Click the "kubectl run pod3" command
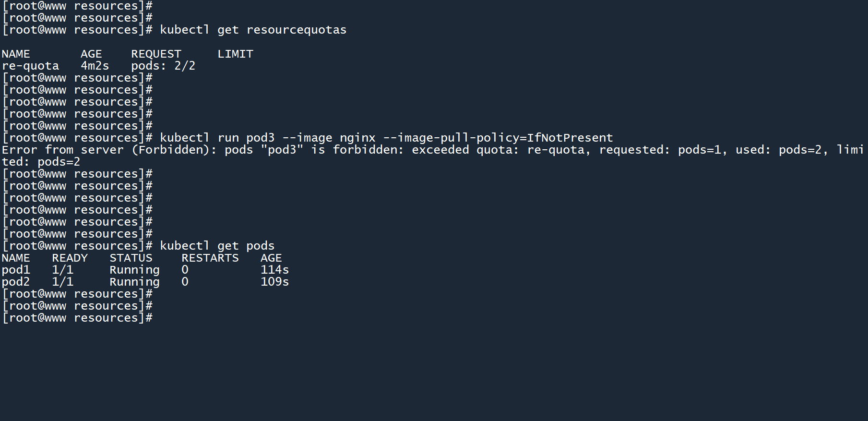 (217, 138)
